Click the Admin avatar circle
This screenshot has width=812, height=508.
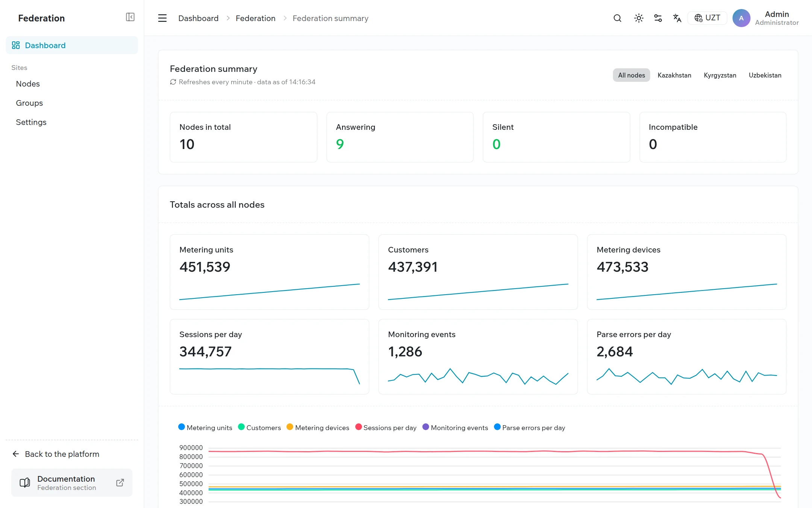tap(741, 18)
